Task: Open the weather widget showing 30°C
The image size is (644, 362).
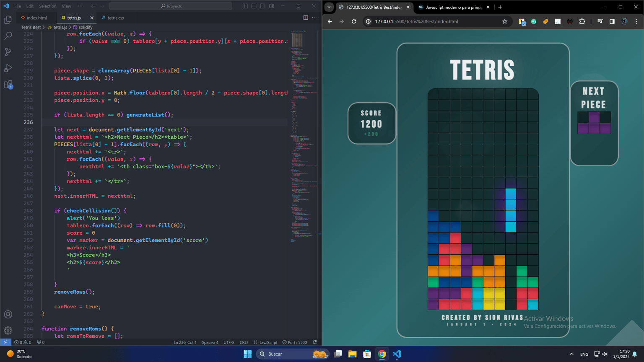Action: [x=19, y=354]
